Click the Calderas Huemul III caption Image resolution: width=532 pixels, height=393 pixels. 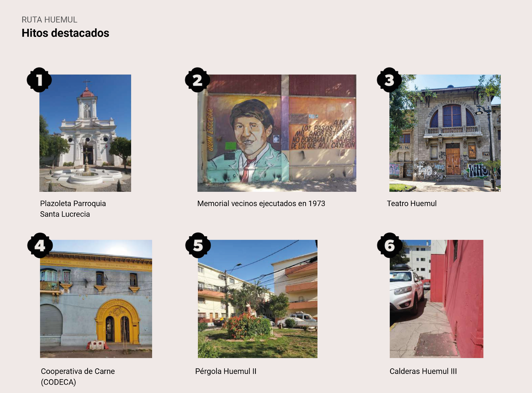(x=423, y=371)
